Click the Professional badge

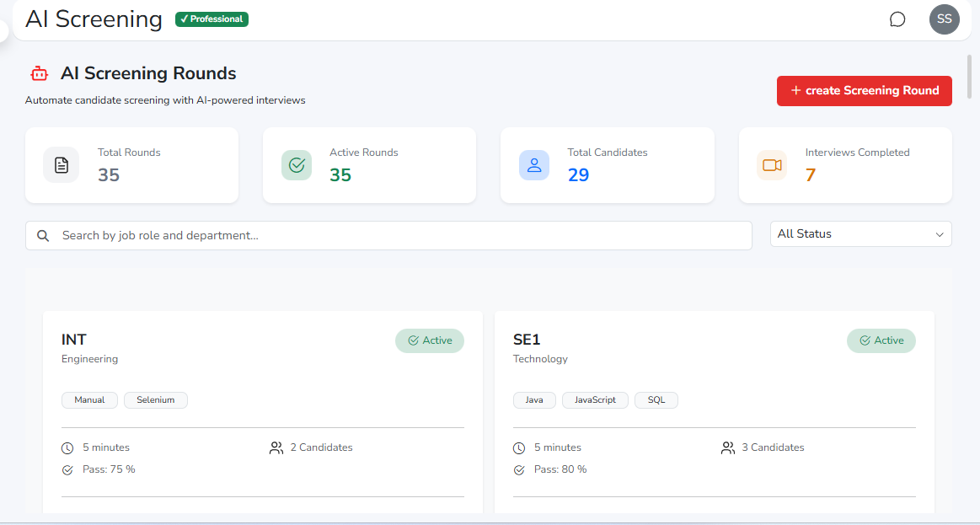[212, 19]
